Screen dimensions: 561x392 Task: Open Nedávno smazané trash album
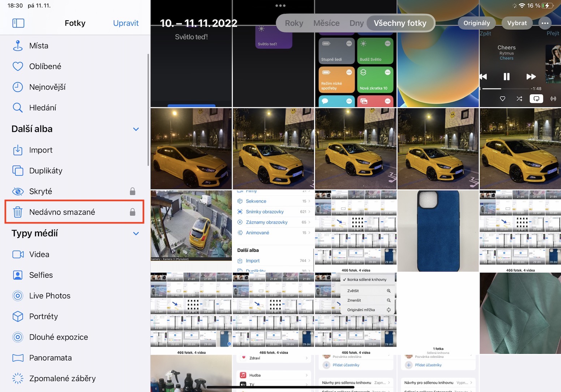tap(62, 212)
